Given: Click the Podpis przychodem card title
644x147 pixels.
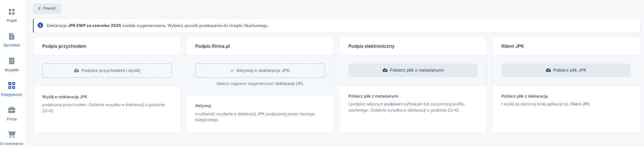Looking at the screenshot, I should pos(64,46).
